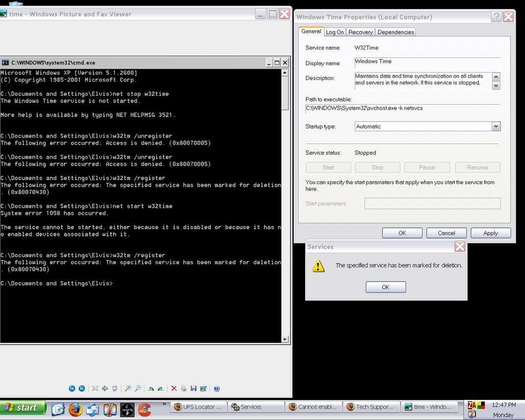Launch CCleaner red Quick Launch icon

tap(144, 409)
